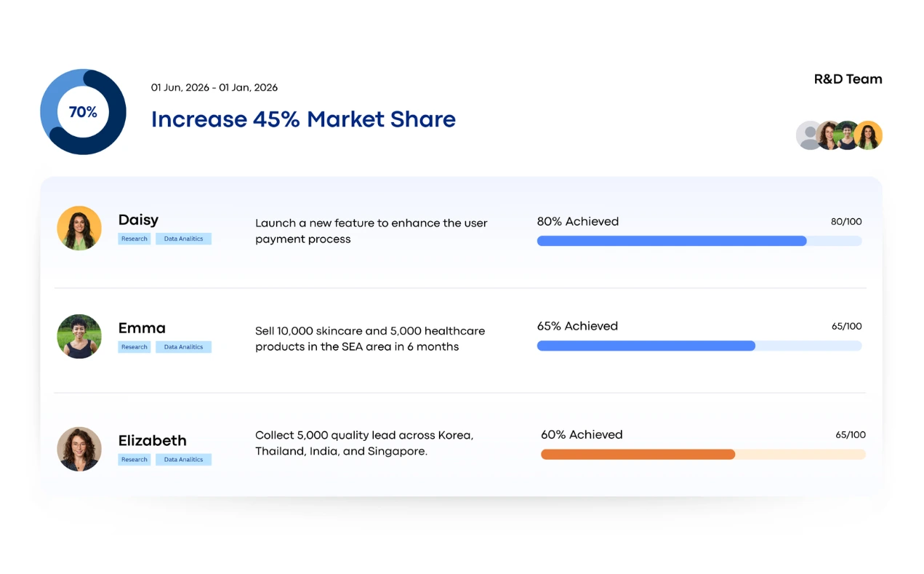Click Elizabeth's orange progress bar
The width and height of the screenshot is (924, 574).
click(x=638, y=455)
